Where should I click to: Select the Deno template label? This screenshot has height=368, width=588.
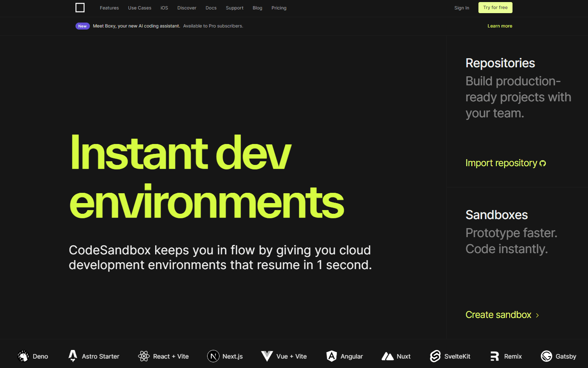[x=40, y=357]
